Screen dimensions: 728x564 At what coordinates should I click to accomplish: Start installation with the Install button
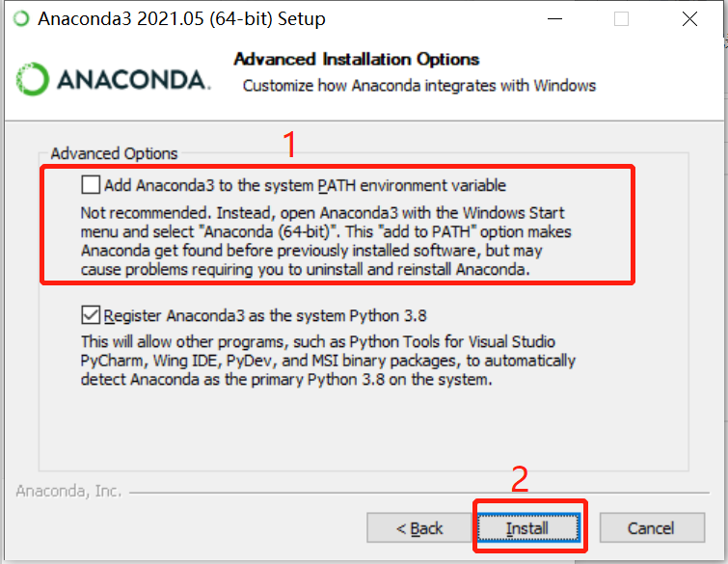point(528,527)
